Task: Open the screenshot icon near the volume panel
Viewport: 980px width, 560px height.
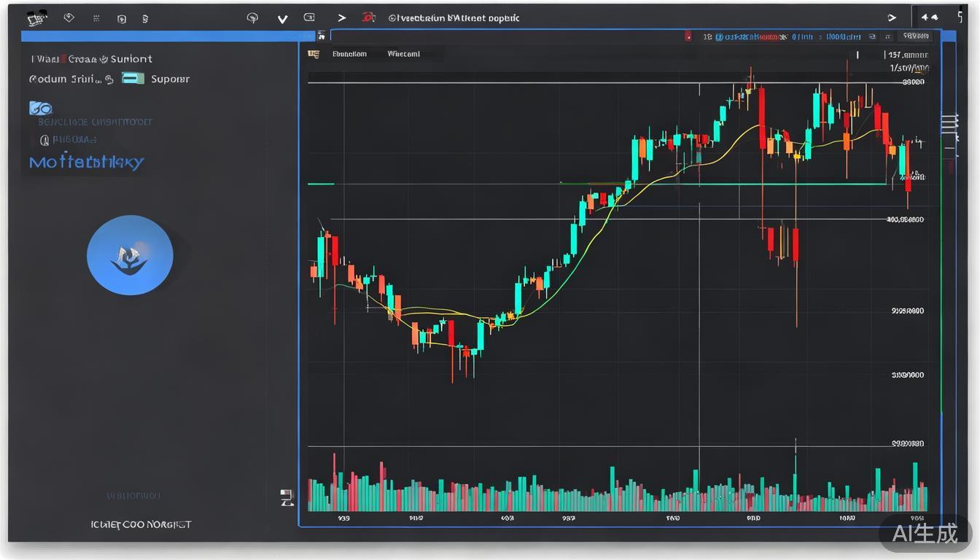Action: tap(287, 497)
